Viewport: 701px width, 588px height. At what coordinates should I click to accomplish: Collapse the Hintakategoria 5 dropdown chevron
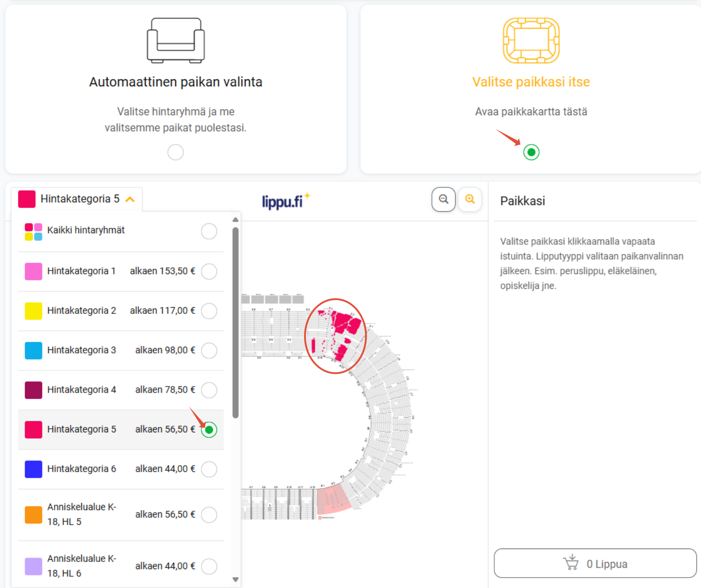(x=130, y=199)
